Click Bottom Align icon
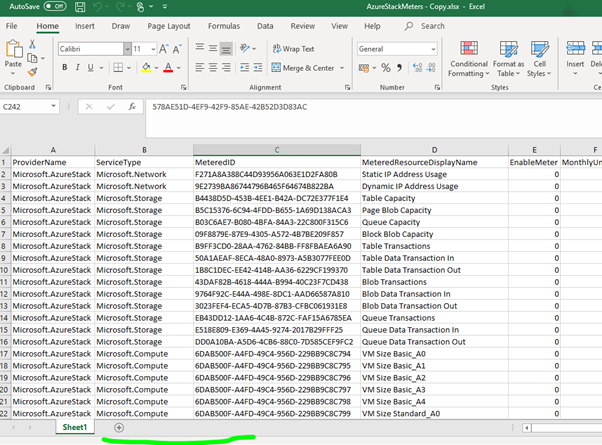This screenshot has height=445, width=602. (x=226, y=48)
